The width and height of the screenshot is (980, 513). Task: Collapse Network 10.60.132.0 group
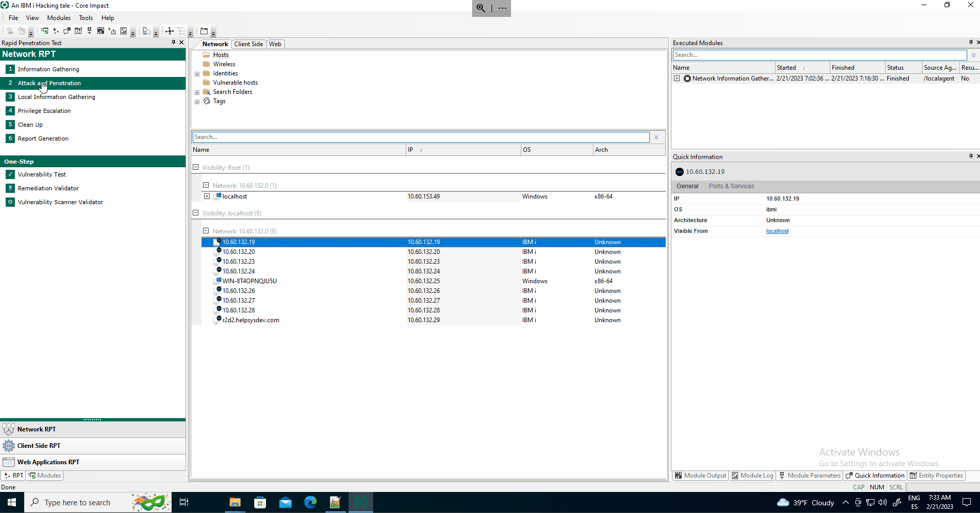(x=206, y=231)
